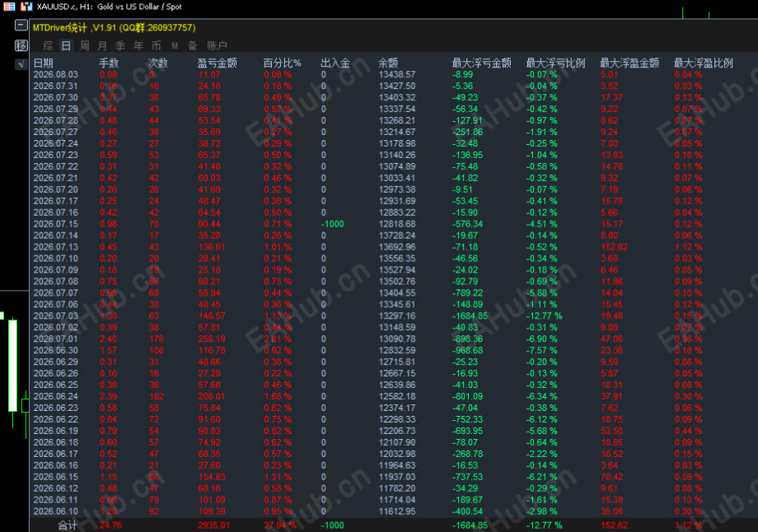758x532 pixels.
Task: Select the 2026.06.24 date cell
Action: pyautogui.click(x=55, y=397)
